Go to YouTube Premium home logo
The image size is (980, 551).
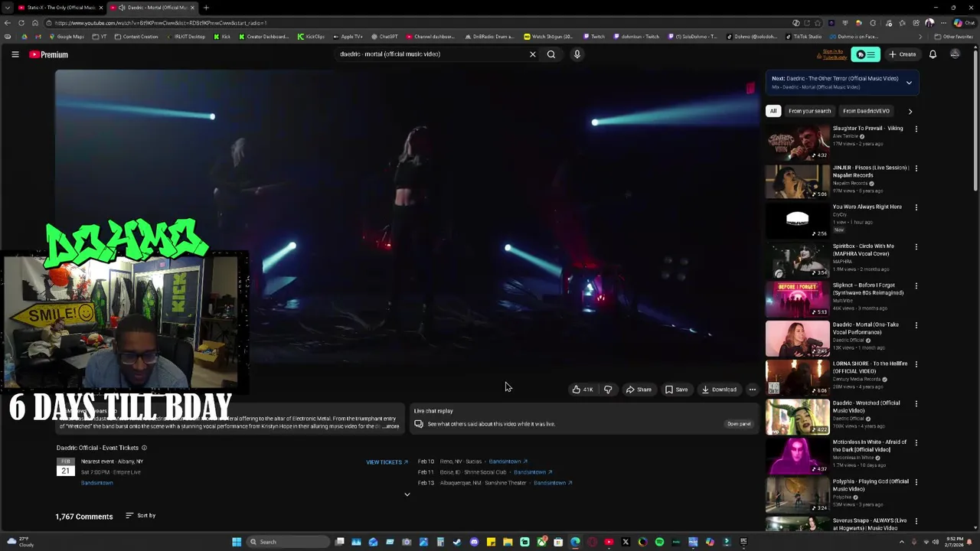point(49,54)
